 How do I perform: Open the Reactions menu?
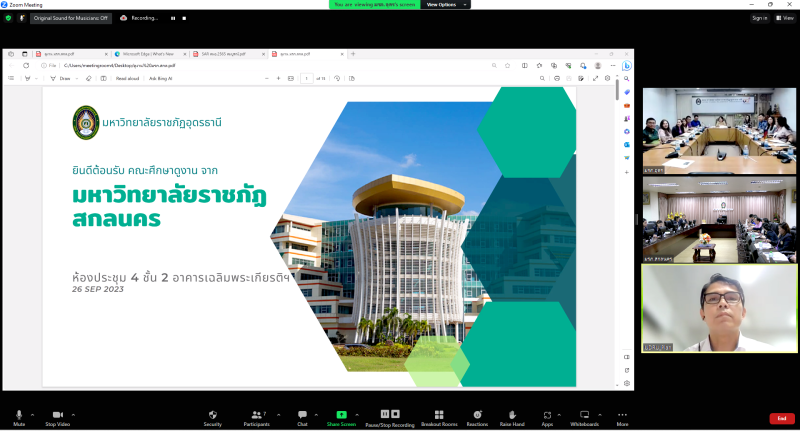click(477, 415)
